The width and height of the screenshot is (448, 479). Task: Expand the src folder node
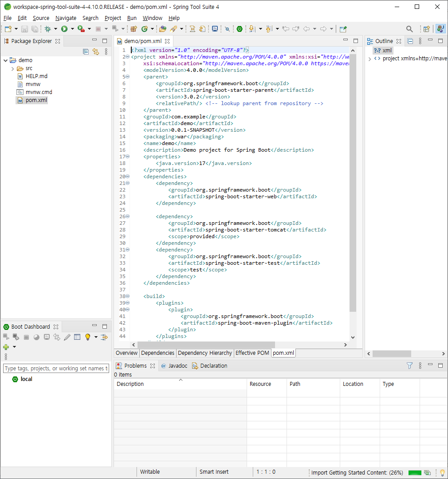(12, 68)
